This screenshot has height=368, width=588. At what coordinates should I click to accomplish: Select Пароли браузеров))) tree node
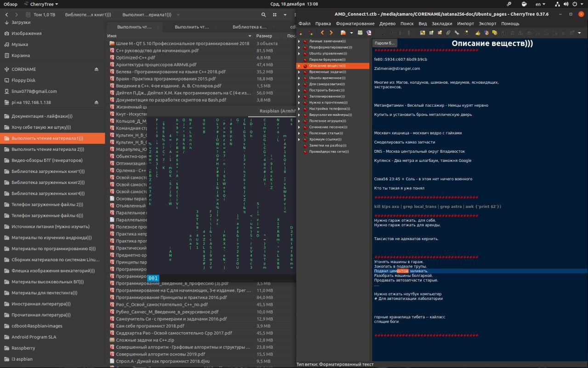click(x=327, y=60)
